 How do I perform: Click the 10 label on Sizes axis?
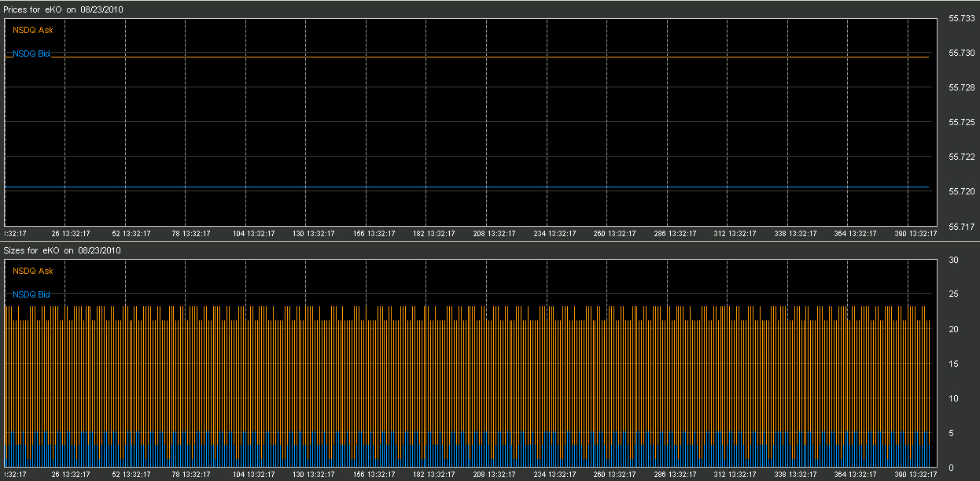(x=953, y=398)
